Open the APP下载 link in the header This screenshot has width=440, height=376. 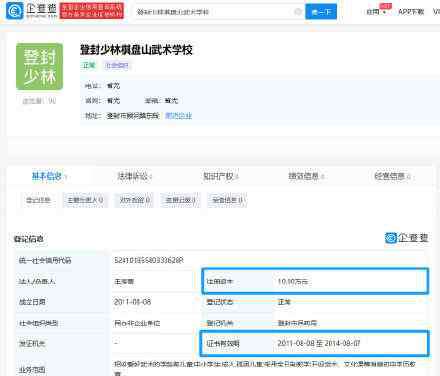click(x=411, y=12)
